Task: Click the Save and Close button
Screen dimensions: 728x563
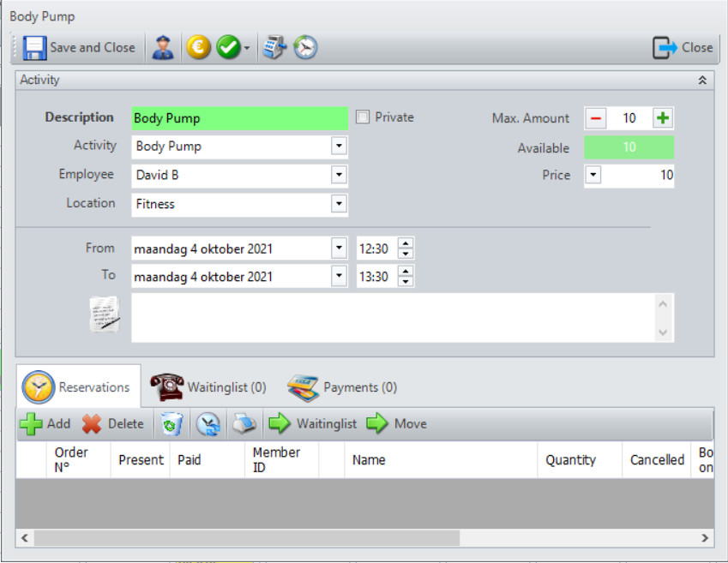Action: click(x=80, y=48)
